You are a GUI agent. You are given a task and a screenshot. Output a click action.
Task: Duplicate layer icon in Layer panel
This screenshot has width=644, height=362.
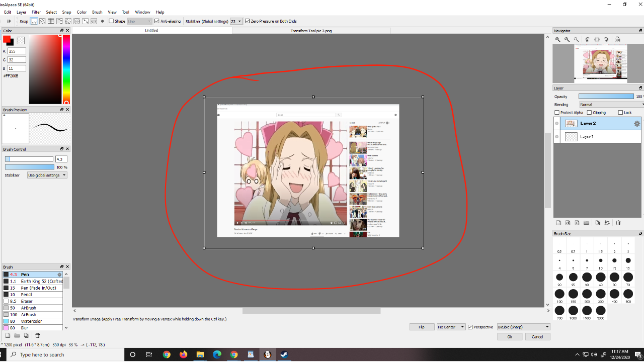[598, 223]
